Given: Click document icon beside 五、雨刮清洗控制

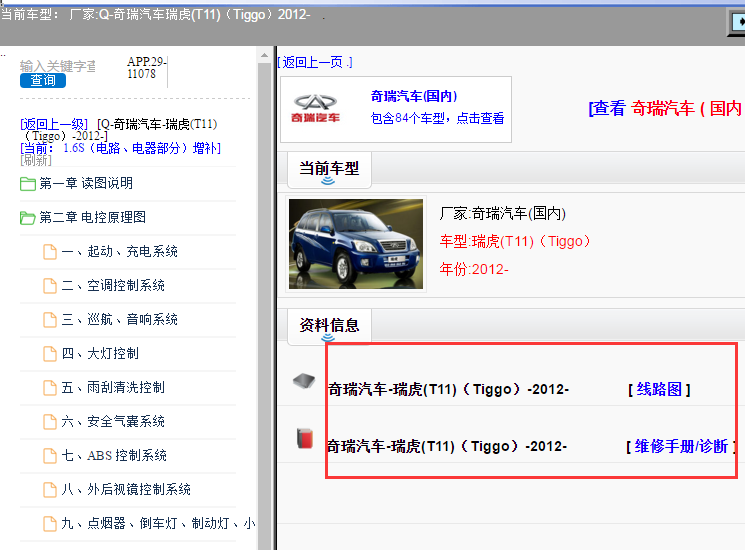Looking at the screenshot, I should point(50,388).
